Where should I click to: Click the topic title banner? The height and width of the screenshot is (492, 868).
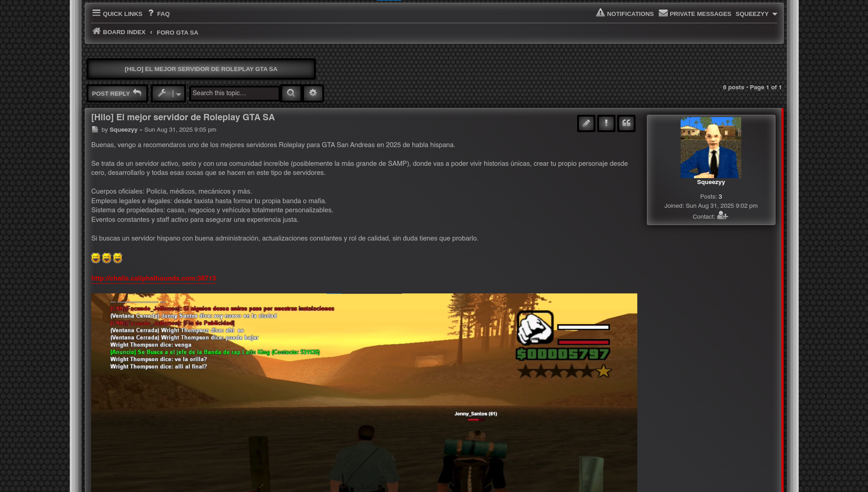[x=201, y=69]
